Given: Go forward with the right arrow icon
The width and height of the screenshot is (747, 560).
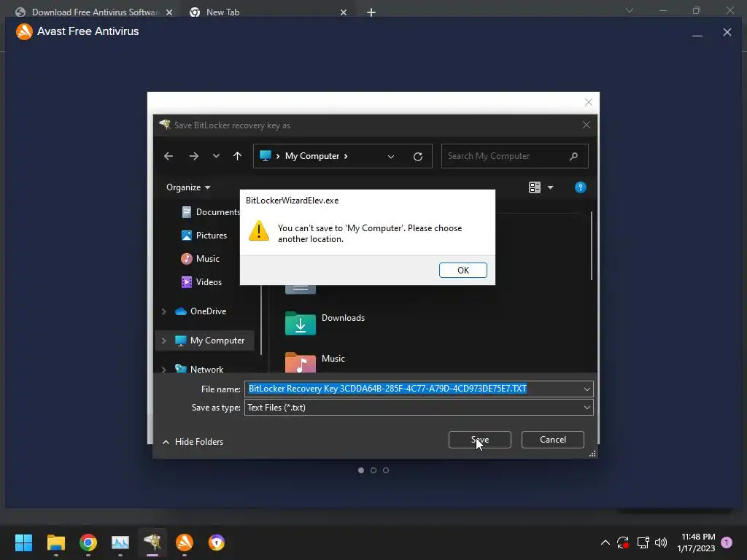Looking at the screenshot, I should point(194,156).
